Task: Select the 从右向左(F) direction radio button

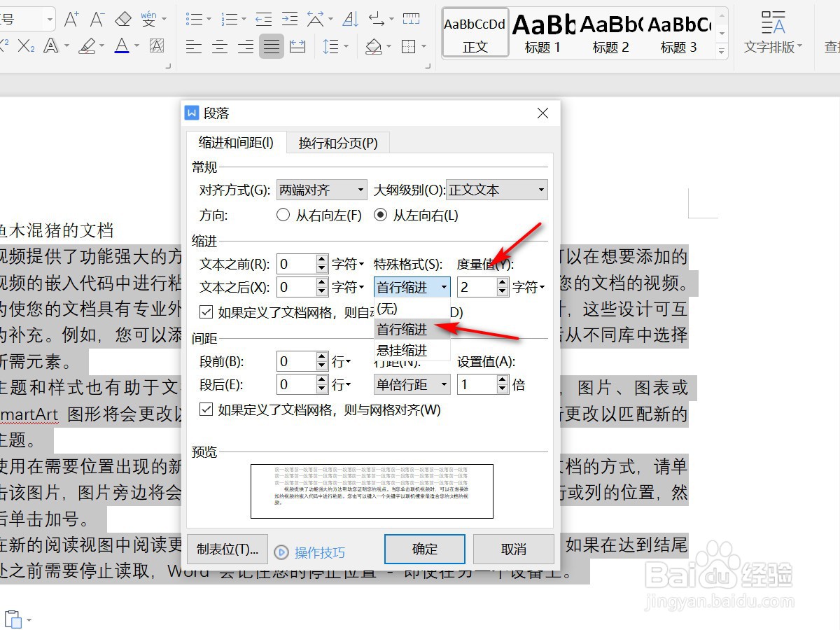Action: pos(283,216)
